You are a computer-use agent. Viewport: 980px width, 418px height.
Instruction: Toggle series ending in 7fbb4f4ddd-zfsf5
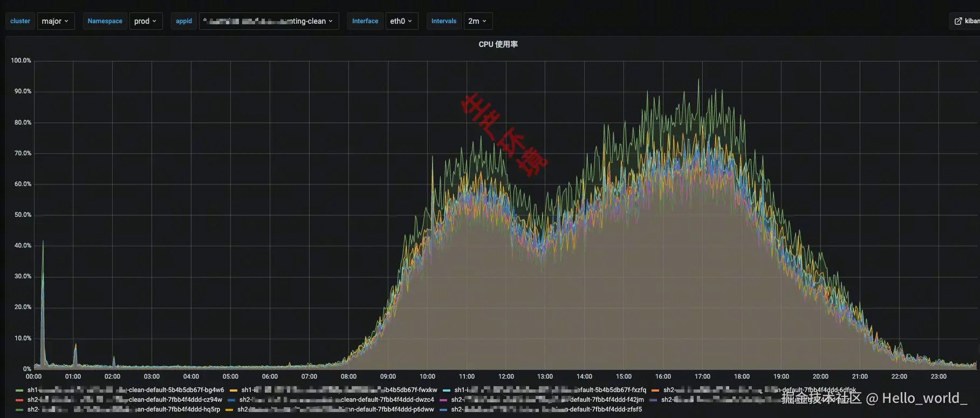(x=546, y=409)
